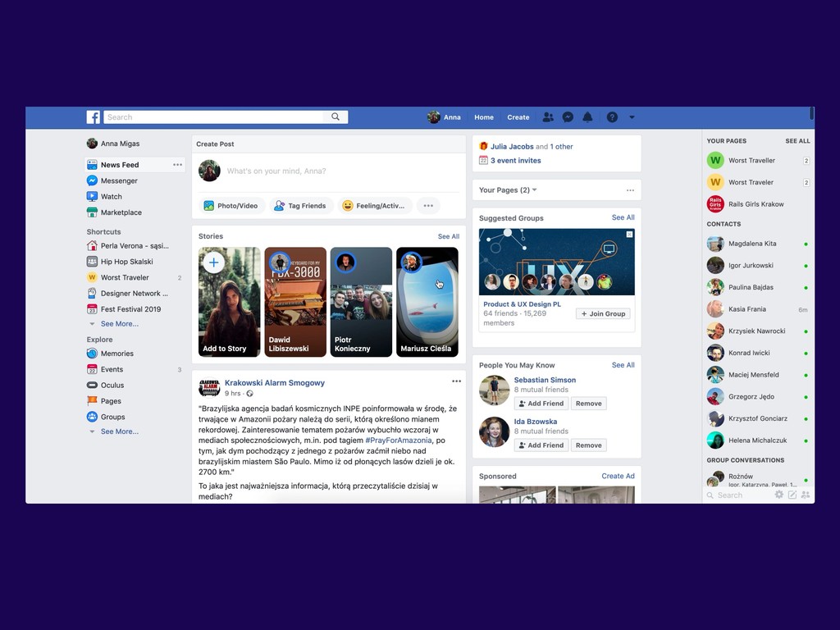
Task: Click See All in Suggested Groups
Action: pyautogui.click(x=623, y=217)
